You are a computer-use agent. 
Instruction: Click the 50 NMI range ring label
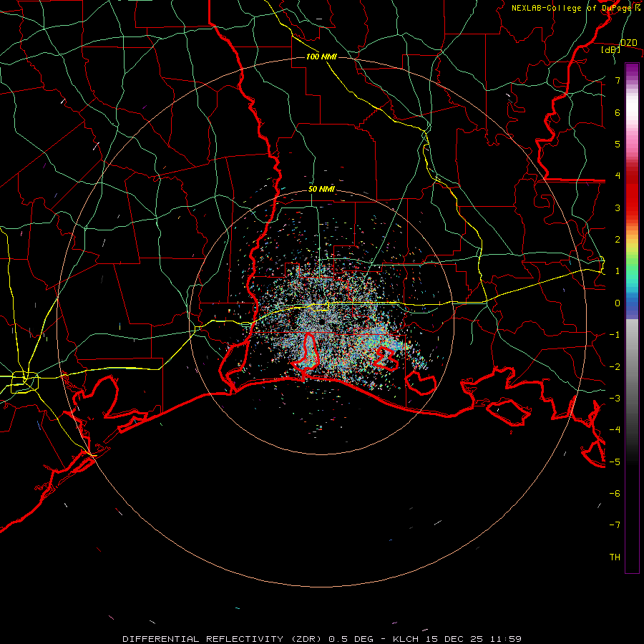pos(321,189)
